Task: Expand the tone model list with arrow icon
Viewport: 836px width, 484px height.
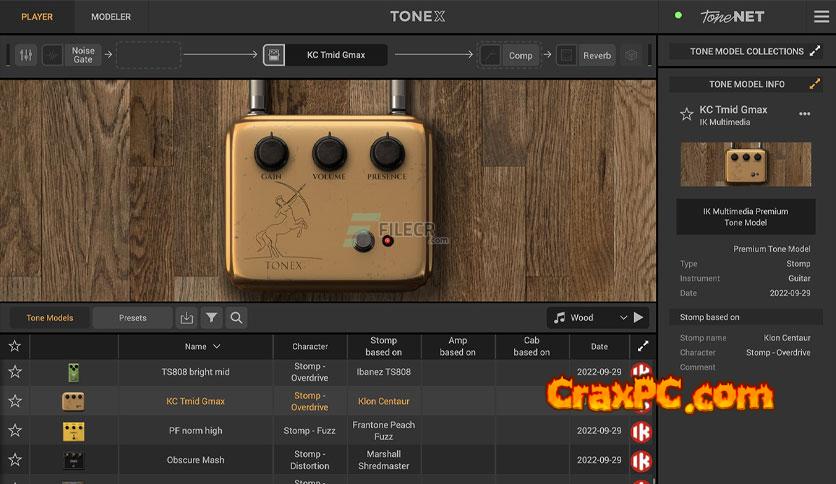Action: point(643,346)
